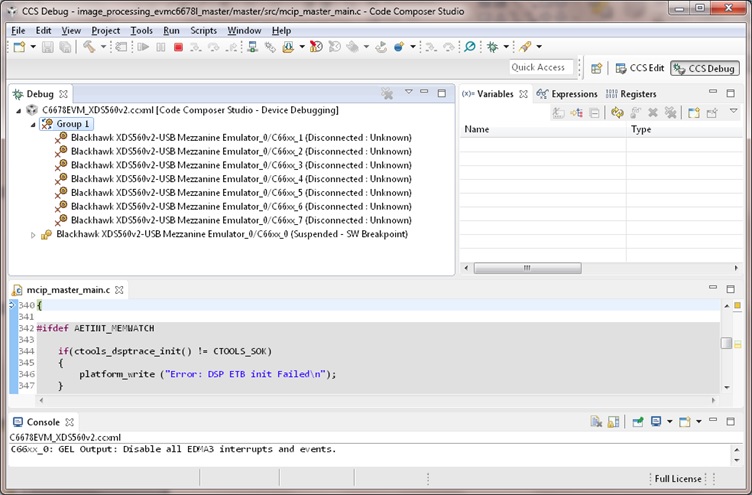Click the Suspend (pause) toolbar icon
The image size is (752, 495).
[x=161, y=47]
